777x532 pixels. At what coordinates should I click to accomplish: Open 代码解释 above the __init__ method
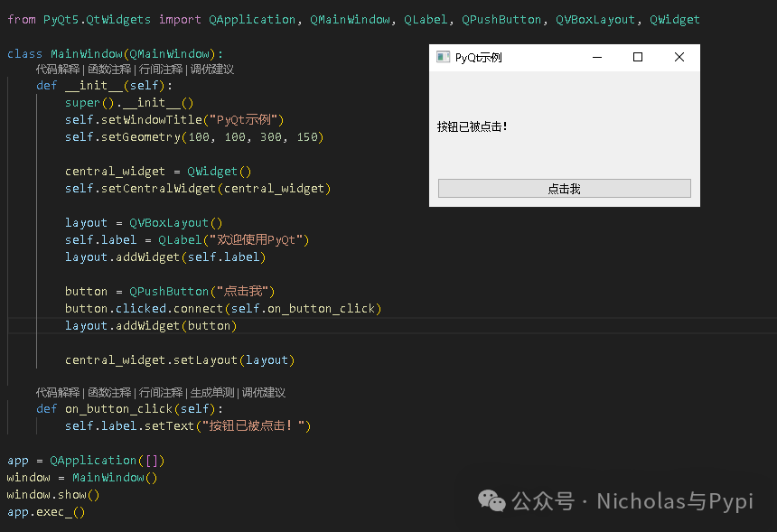[58, 70]
